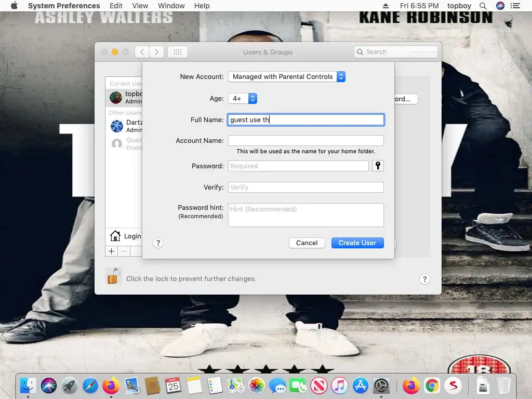The height and width of the screenshot is (399, 532).
Task: Open Trash in the Dock
Action: [x=504, y=386]
